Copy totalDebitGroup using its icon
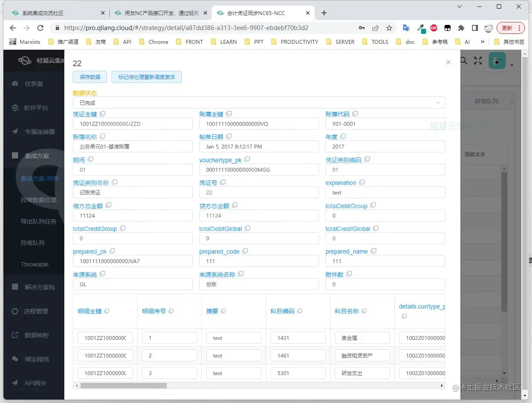Image resolution: width=532 pixels, height=403 pixels. point(373,206)
